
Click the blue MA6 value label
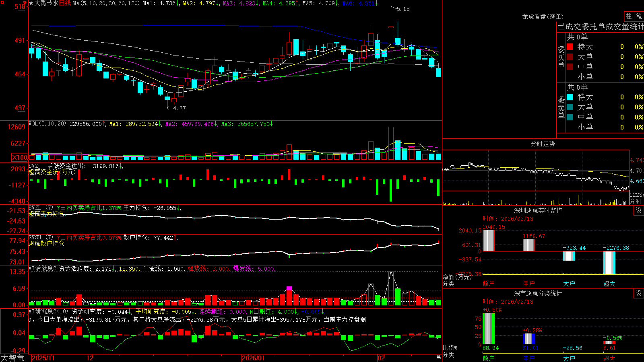tap(360, 3)
